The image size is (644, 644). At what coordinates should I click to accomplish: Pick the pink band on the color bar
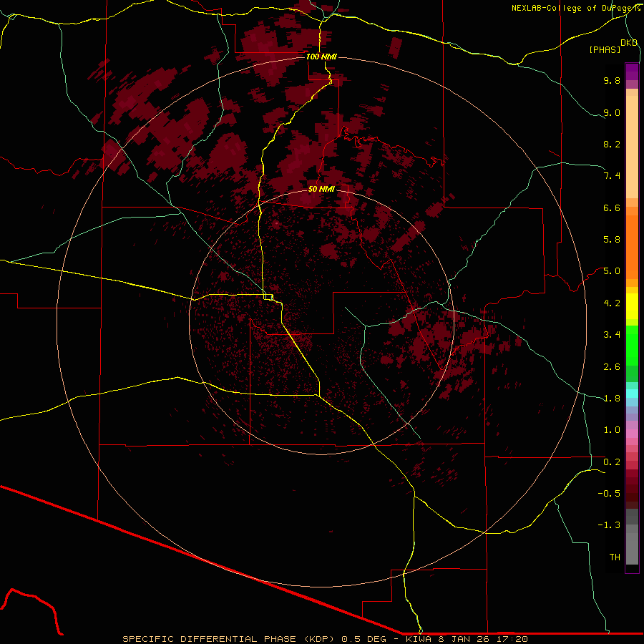click(632, 434)
